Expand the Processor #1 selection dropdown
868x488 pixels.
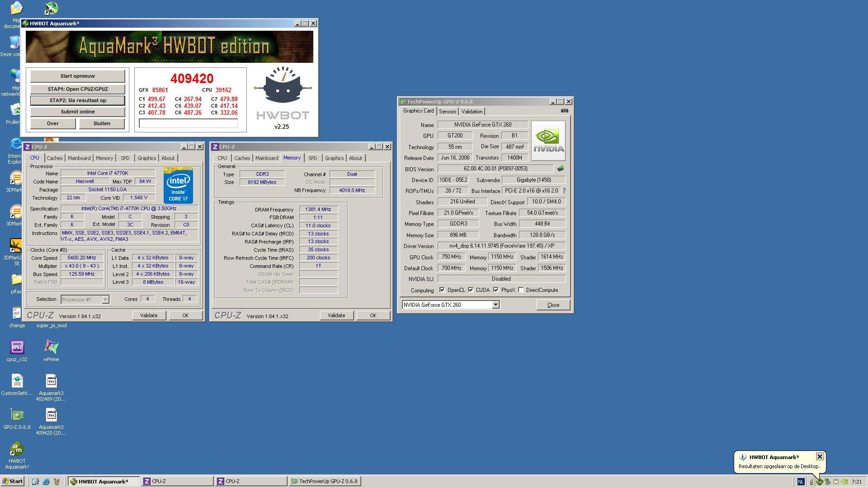click(105, 300)
